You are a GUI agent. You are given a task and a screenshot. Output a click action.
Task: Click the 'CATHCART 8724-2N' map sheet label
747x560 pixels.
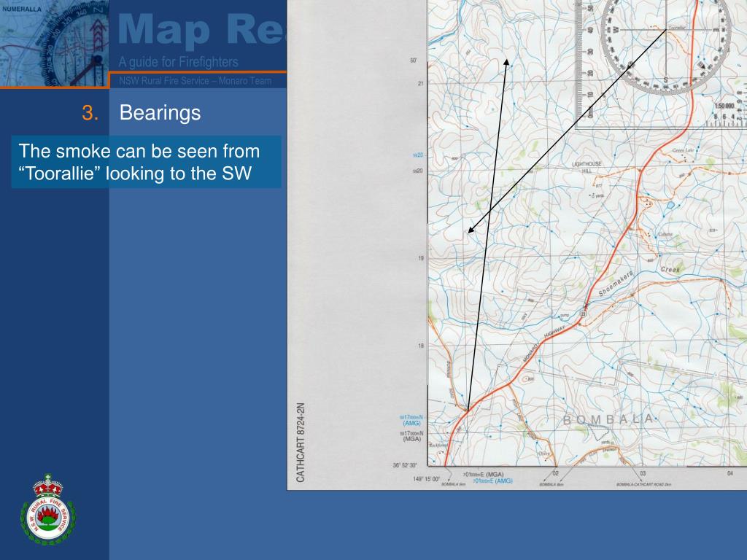300,443
